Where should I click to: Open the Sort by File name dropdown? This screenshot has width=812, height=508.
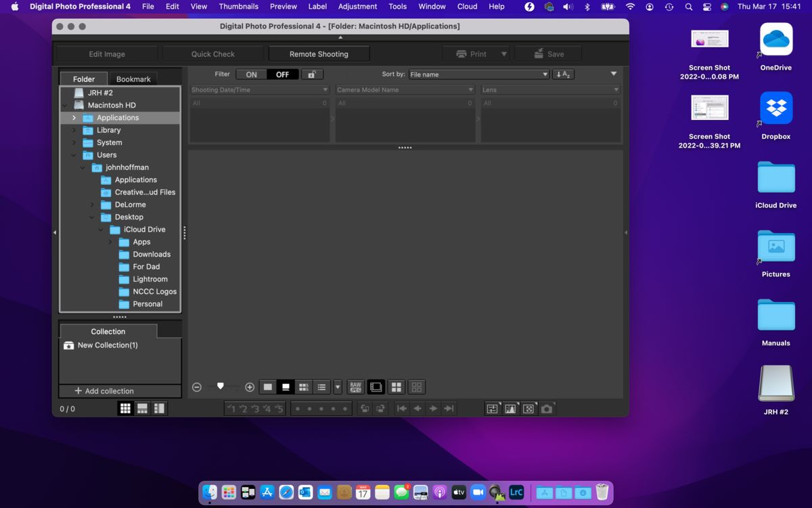(478, 75)
